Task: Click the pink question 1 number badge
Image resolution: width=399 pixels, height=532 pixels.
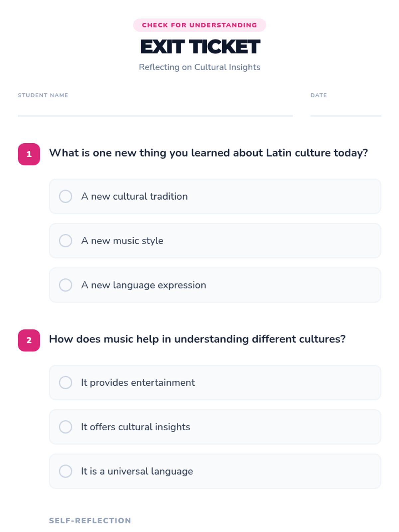Action: (29, 154)
